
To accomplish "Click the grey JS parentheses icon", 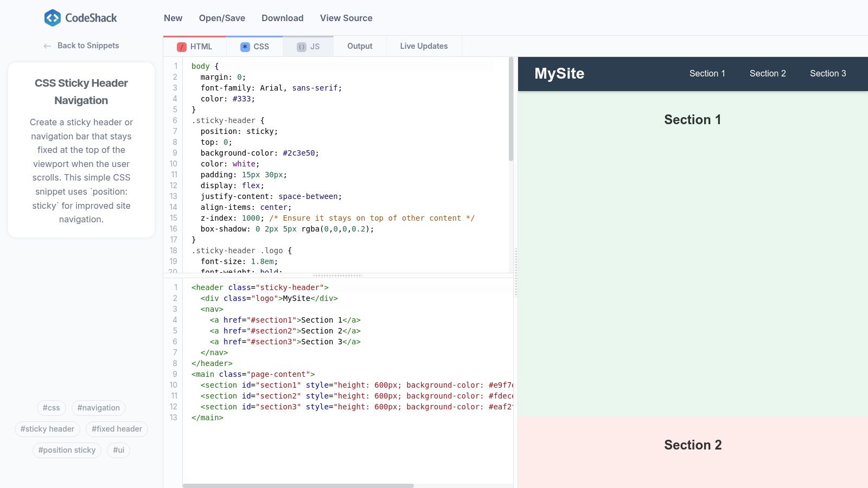I will coord(302,47).
